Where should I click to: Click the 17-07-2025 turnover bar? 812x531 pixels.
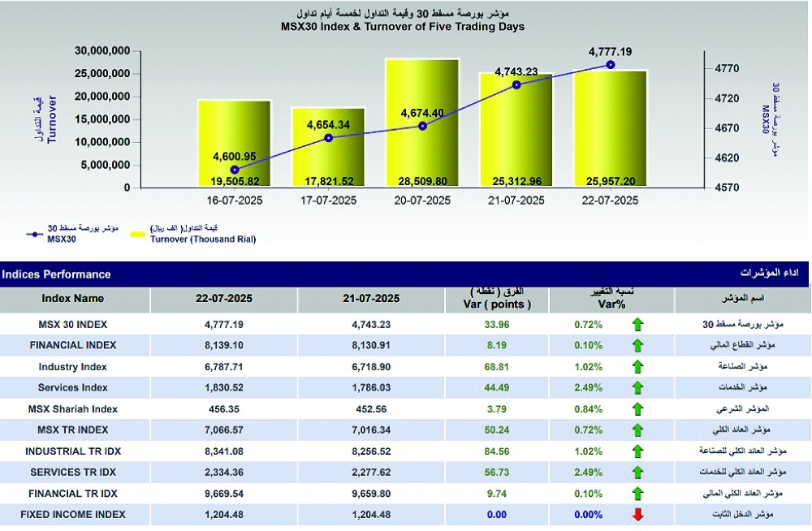pos(328,147)
